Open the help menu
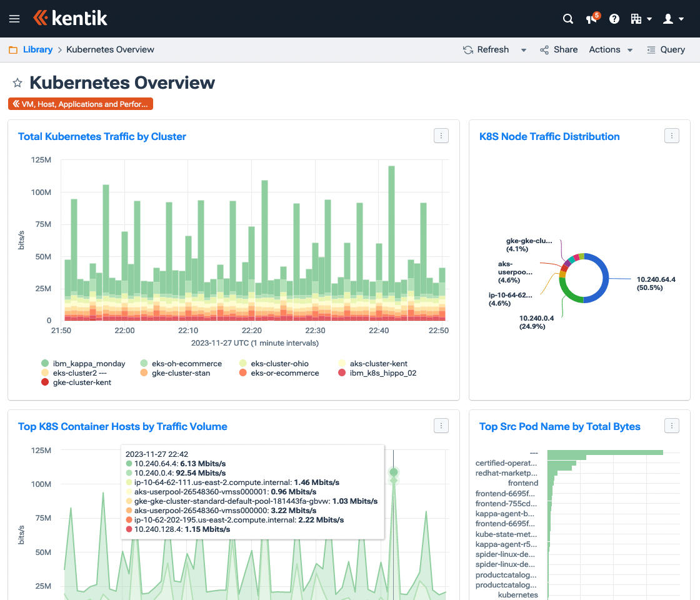The height and width of the screenshot is (600, 700). point(614,19)
